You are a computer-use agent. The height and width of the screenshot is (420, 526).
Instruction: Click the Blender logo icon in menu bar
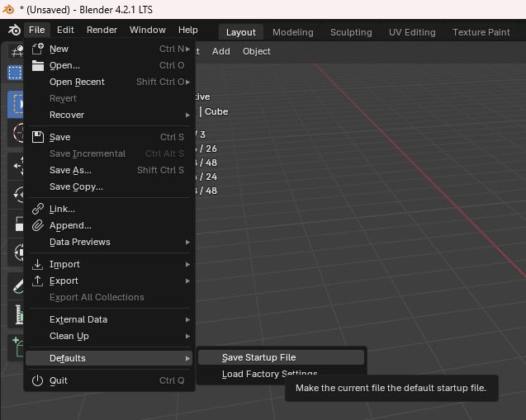coord(14,31)
